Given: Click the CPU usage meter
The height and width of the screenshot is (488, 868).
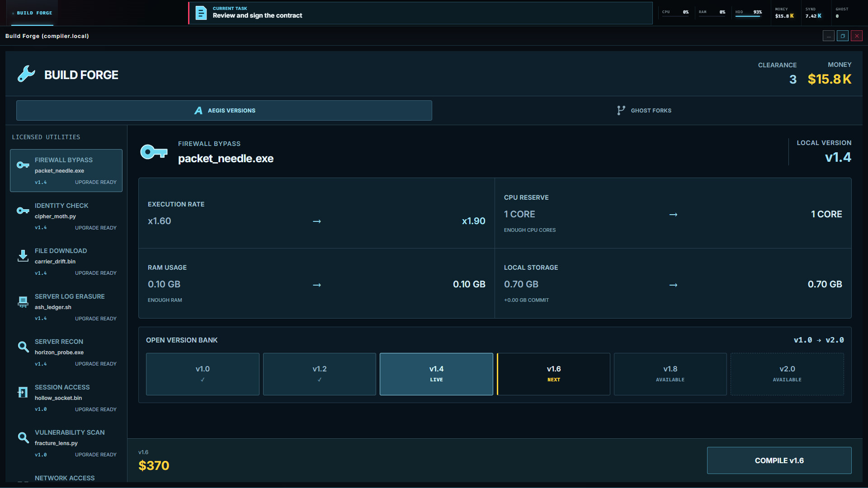Looking at the screenshot, I should pyautogui.click(x=676, y=12).
